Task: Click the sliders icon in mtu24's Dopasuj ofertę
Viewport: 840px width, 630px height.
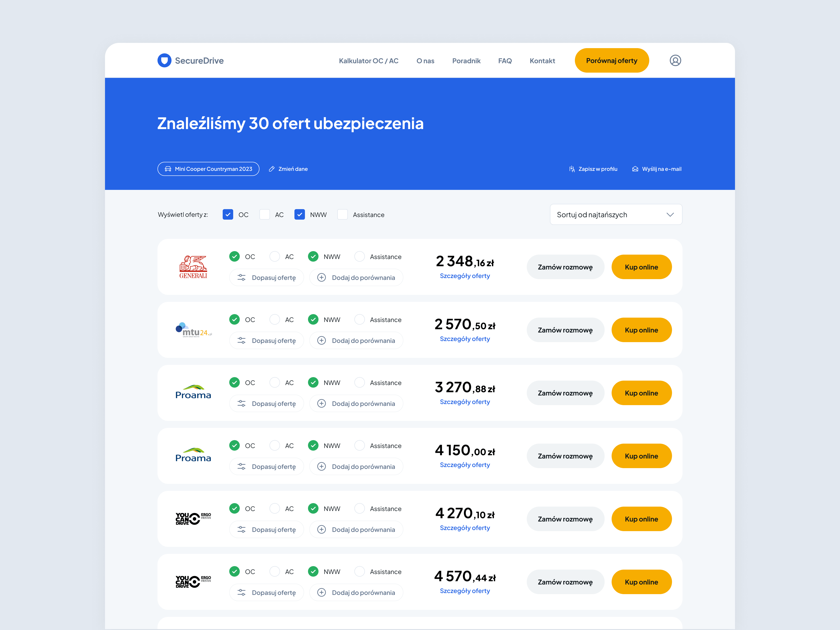Action: pos(241,341)
